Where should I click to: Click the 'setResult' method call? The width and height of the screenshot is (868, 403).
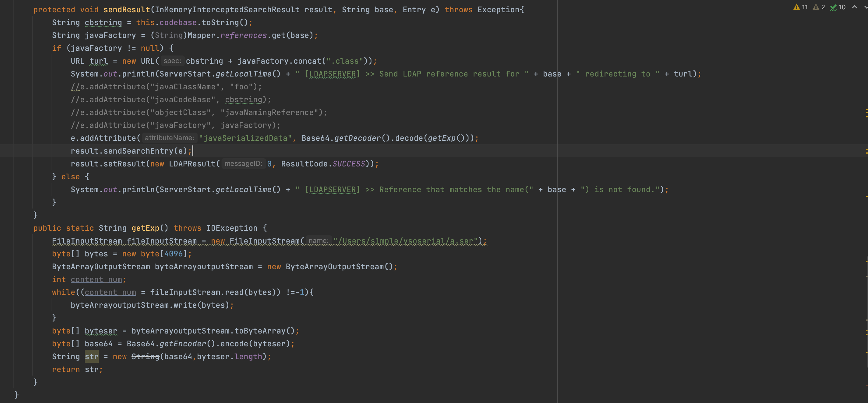124,164
